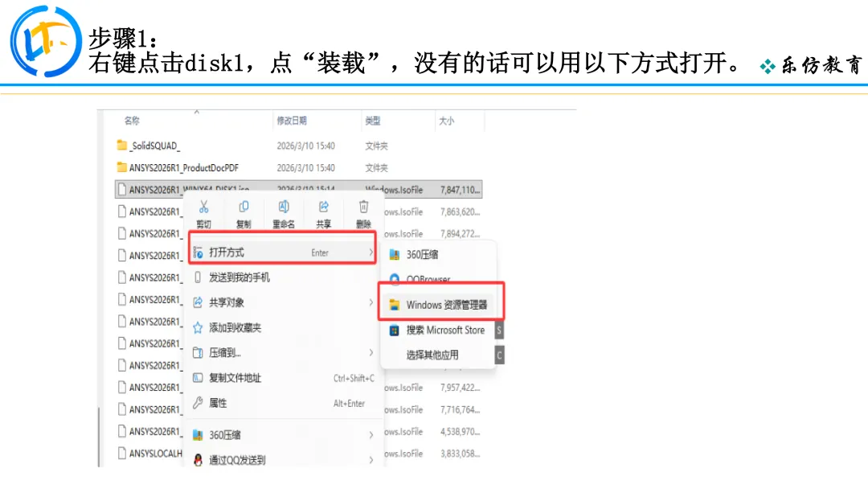Sort by the 名称 column header

[x=132, y=121]
